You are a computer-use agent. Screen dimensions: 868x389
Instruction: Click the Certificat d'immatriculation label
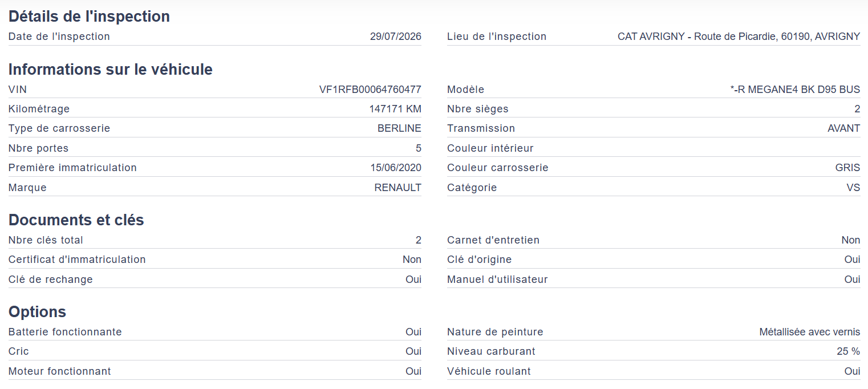[77, 260]
